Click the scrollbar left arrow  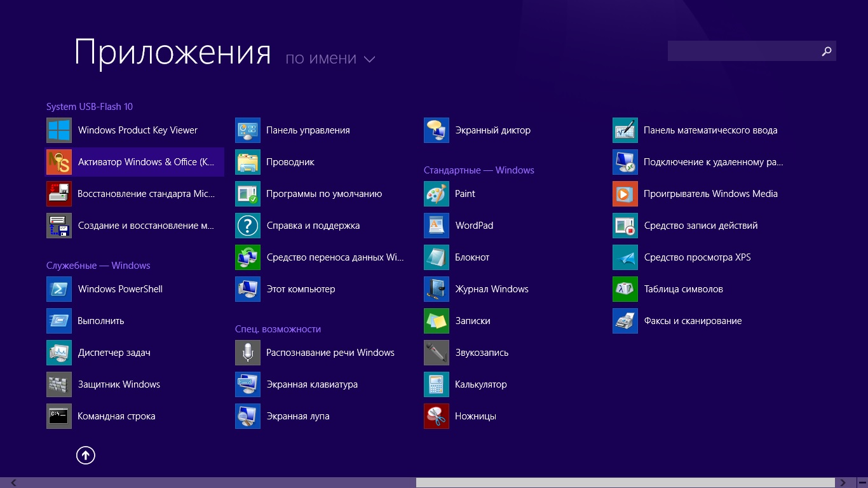pos(14,483)
